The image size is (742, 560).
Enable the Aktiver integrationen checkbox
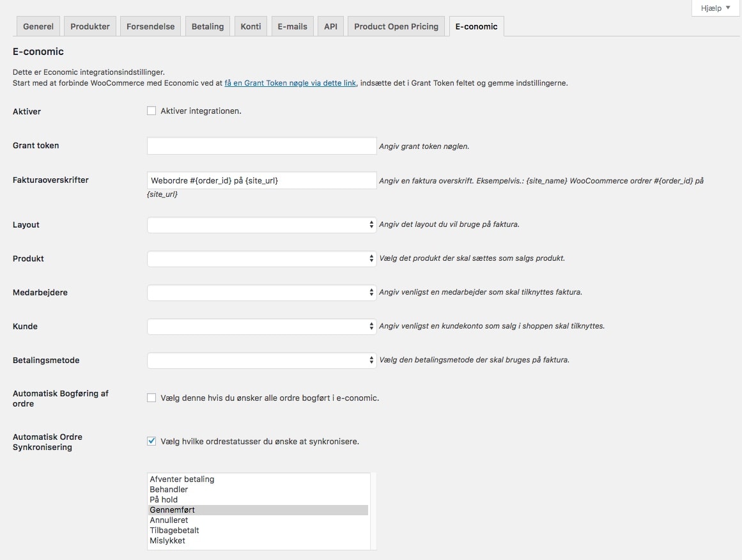(x=151, y=111)
